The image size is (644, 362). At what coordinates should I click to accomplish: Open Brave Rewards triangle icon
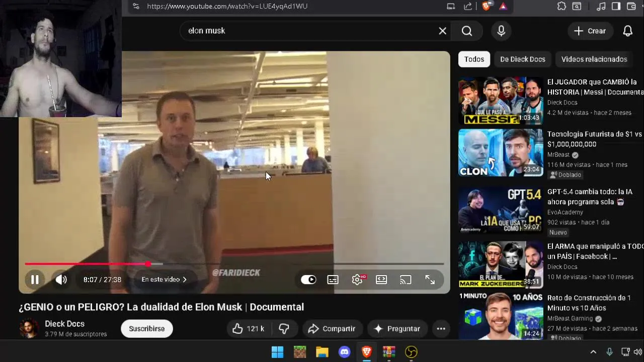click(x=503, y=6)
